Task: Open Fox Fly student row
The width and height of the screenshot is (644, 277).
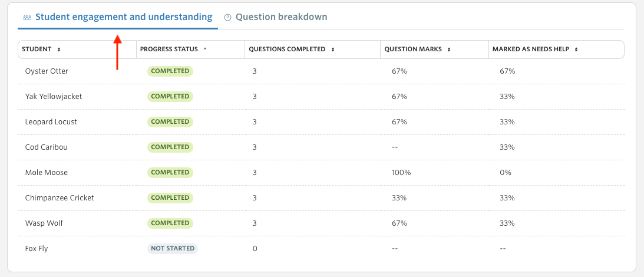Action: pos(321,249)
